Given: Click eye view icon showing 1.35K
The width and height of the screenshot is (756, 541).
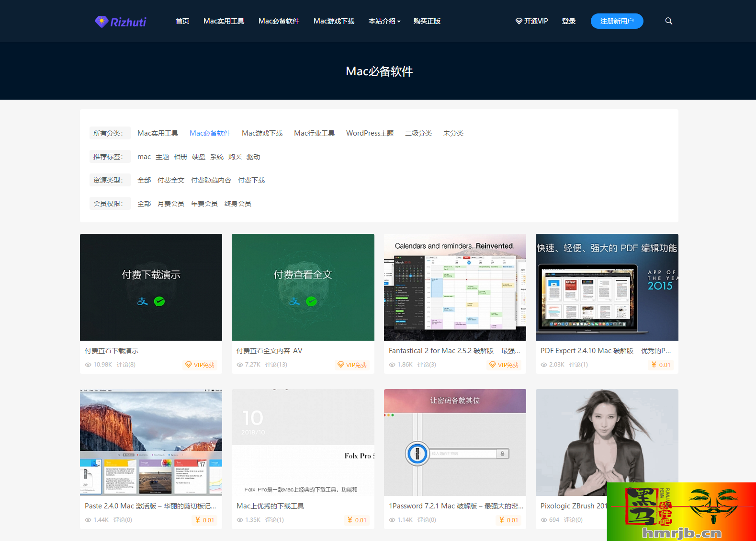Looking at the screenshot, I should pos(240,520).
